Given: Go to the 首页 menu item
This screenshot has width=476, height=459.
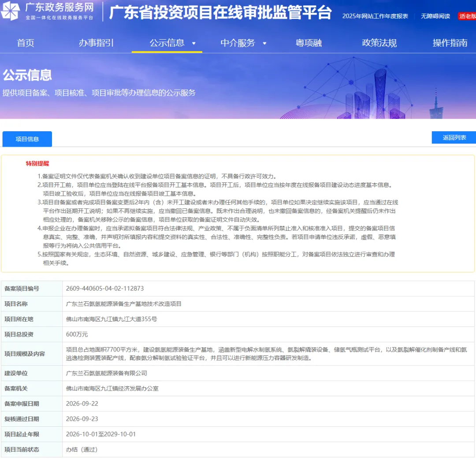Looking at the screenshot, I should (x=26, y=43).
